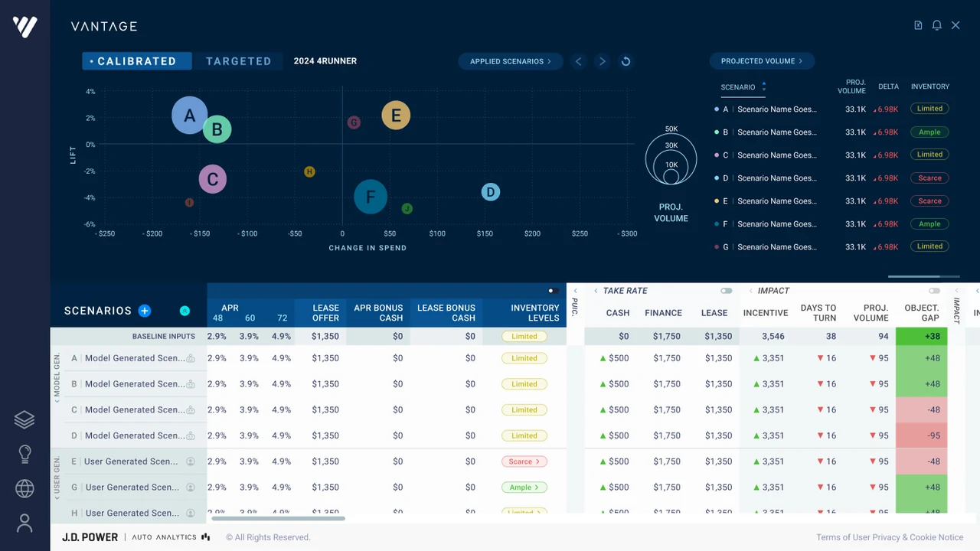Go to the next applied scenario arrow
Viewport: 980px width, 551px height.
pos(603,61)
